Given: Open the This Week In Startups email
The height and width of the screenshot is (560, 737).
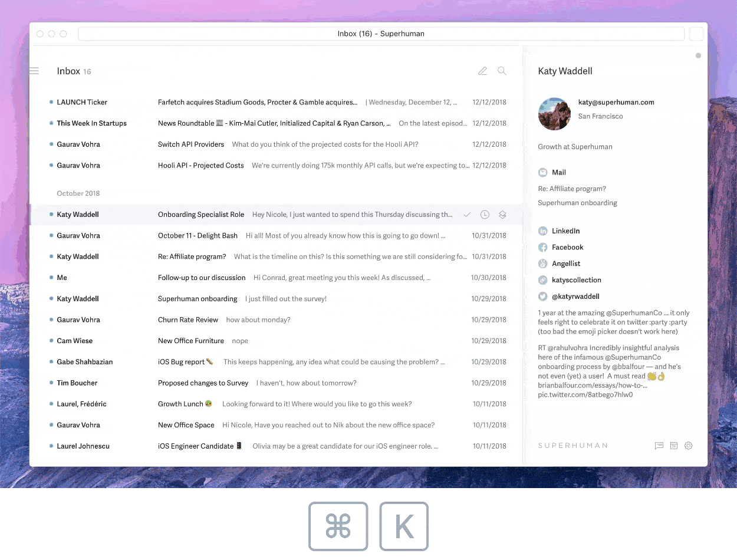Looking at the screenshot, I should click(x=276, y=123).
